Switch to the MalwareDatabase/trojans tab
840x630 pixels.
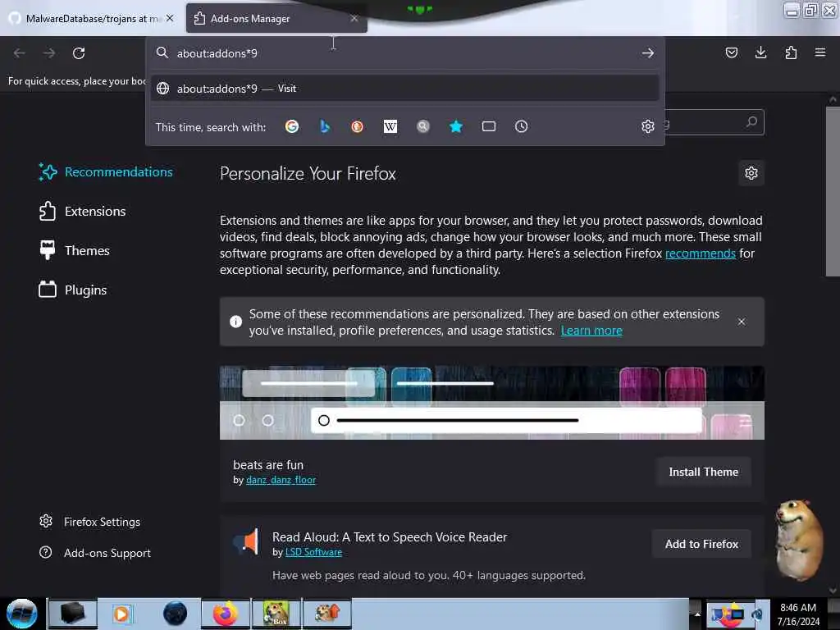tap(92, 18)
